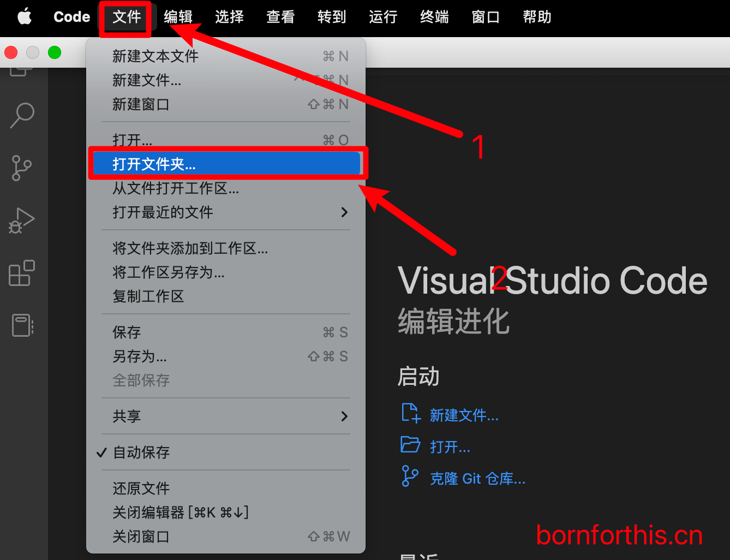Close the VS Code window with red button

[x=11, y=52]
